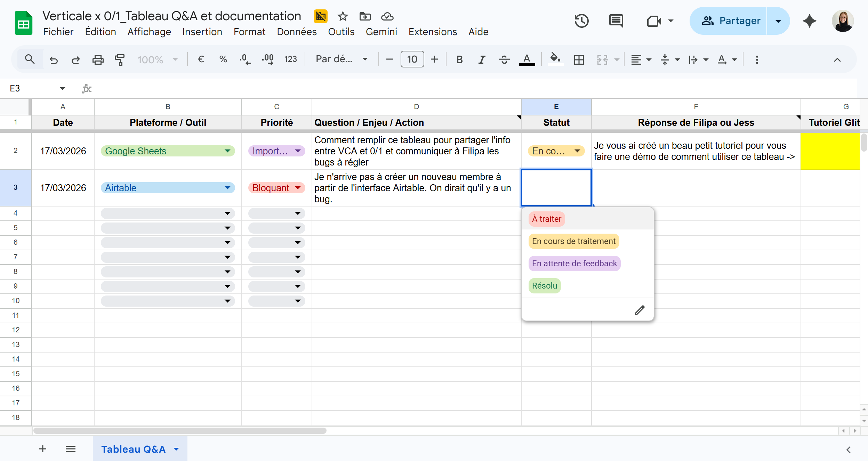Select the paint format tool
The height and width of the screenshot is (461, 868).
(x=119, y=60)
